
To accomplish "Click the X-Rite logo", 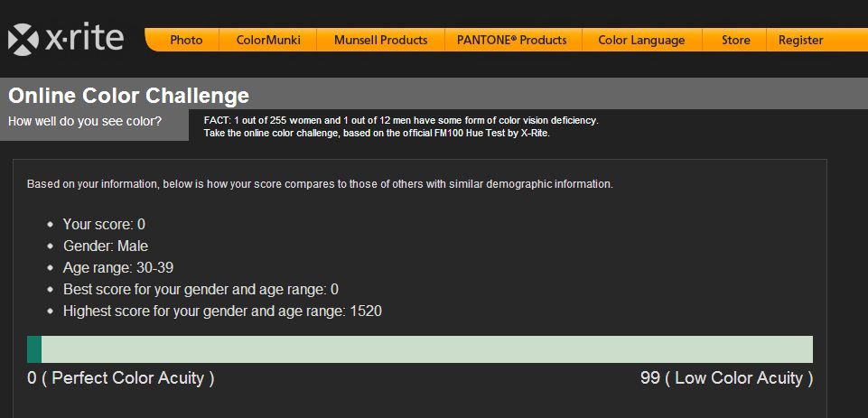I will 66,40.
